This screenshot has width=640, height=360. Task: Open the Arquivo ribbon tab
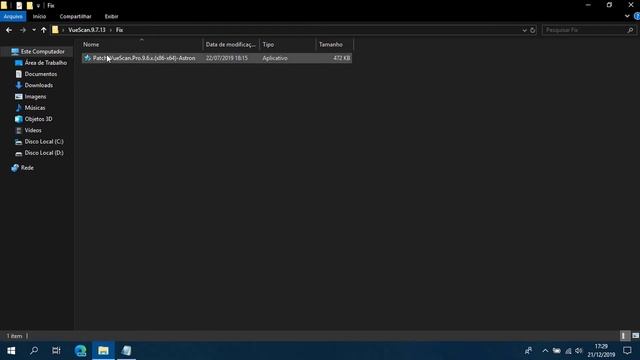13,16
